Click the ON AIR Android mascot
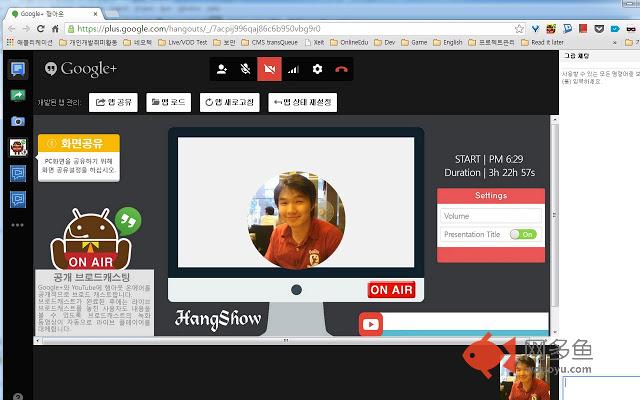The image size is (640, 400). coord(91,240)
